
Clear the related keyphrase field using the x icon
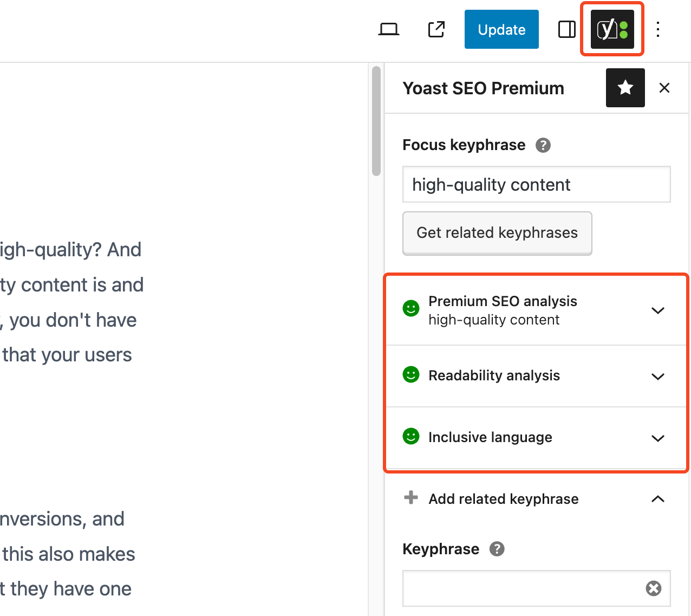pyautogui.click(x=653, y=588)
